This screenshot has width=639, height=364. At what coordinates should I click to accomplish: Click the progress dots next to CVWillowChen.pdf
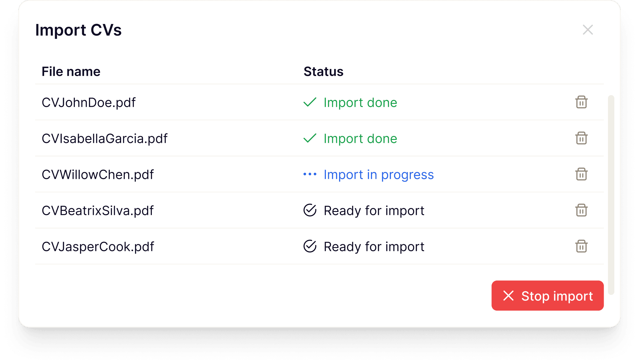tap(310, 175)
